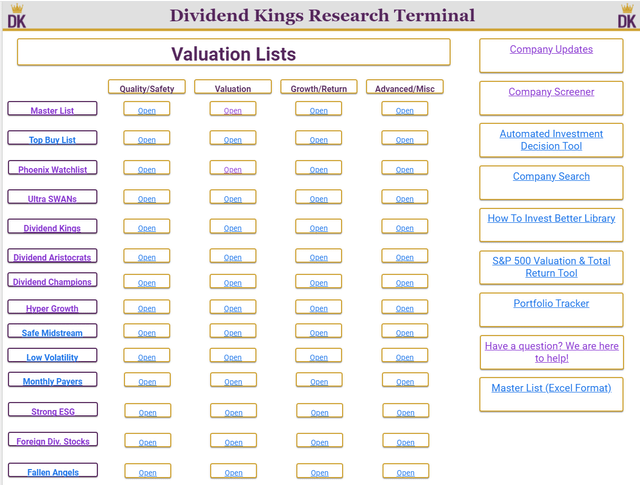Open Dividend Champions Valuation

coord(233,282)
